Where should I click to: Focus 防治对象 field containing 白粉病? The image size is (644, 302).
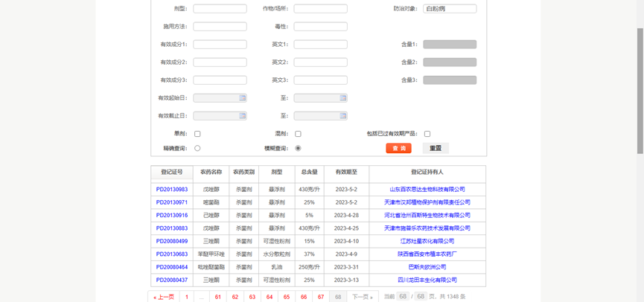click(x=450, y=9)
